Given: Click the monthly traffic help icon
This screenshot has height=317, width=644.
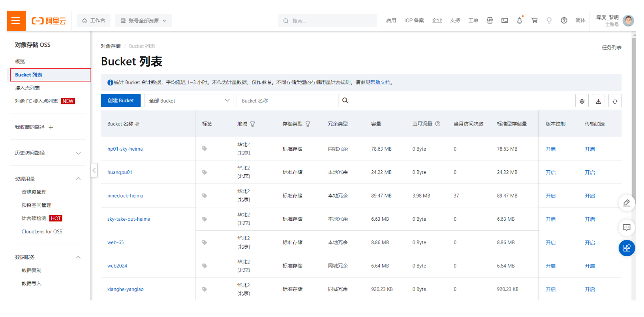Looking at the screenshot, I should (x=437, y=124).
